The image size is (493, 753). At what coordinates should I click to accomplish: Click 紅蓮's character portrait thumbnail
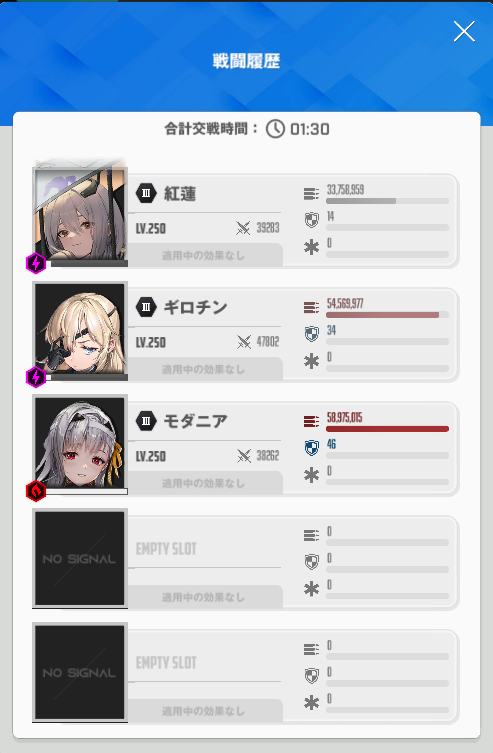(80, 215)
